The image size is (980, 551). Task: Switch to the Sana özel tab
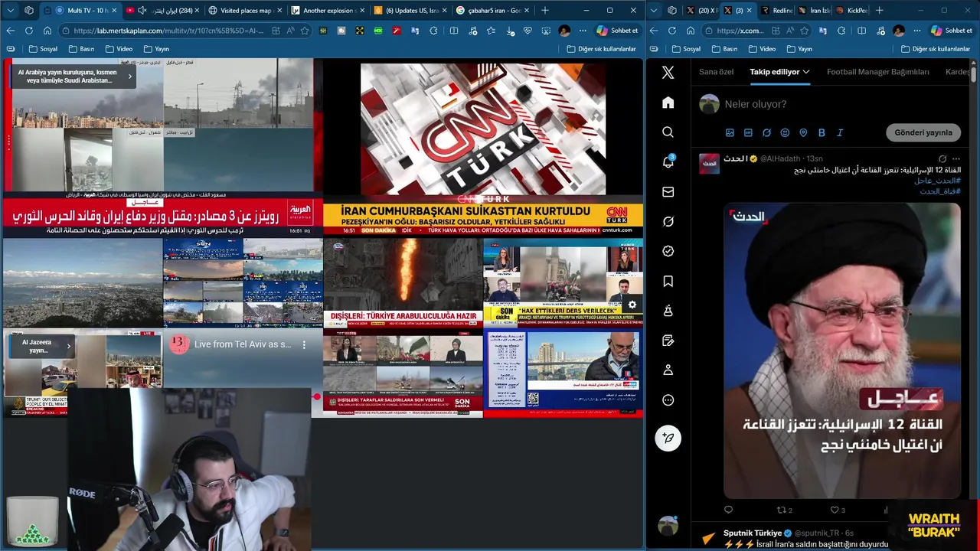pos(716,72)
